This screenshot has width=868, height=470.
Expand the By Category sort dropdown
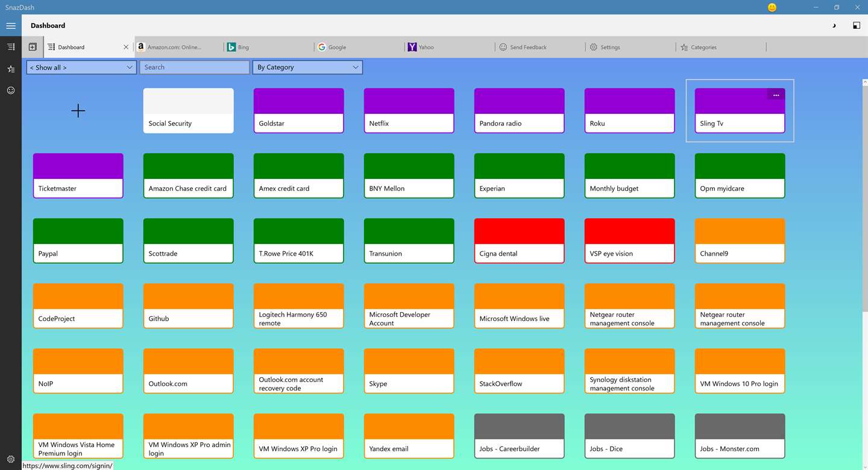(x=307, y=67)
